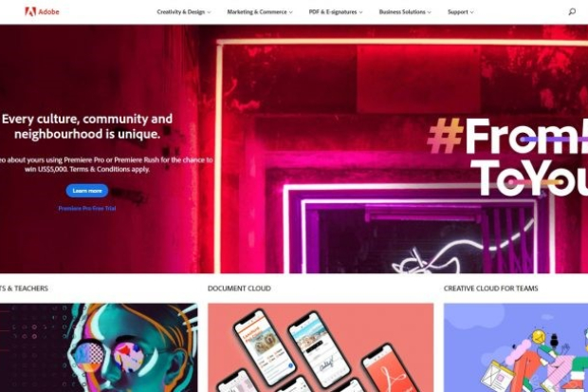Open the Document Cloud phones thumbnail
This screenshot has width=588, height=392.
coord(321,347)
